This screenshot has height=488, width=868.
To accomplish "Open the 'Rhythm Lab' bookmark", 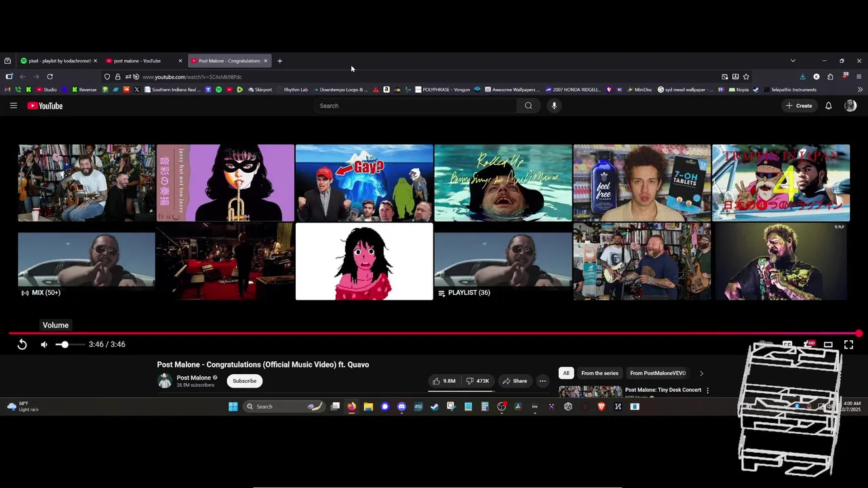I will 292,89.
